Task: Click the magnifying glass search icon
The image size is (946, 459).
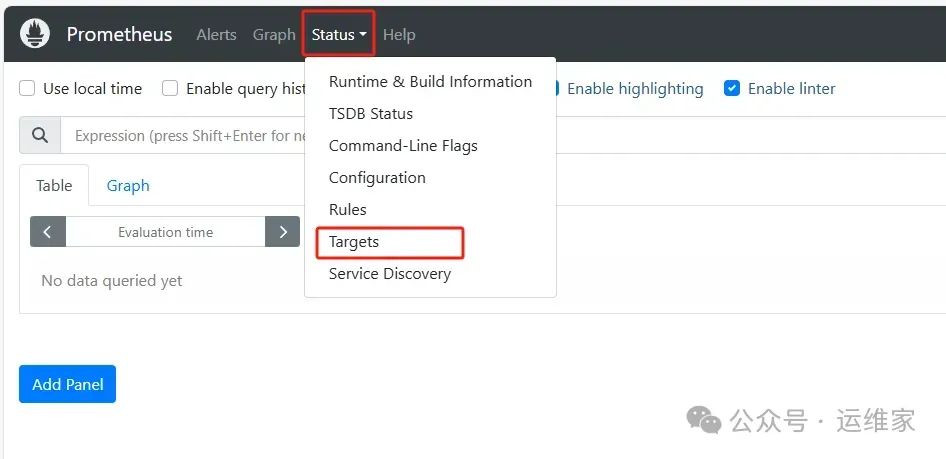Action: 40,136
